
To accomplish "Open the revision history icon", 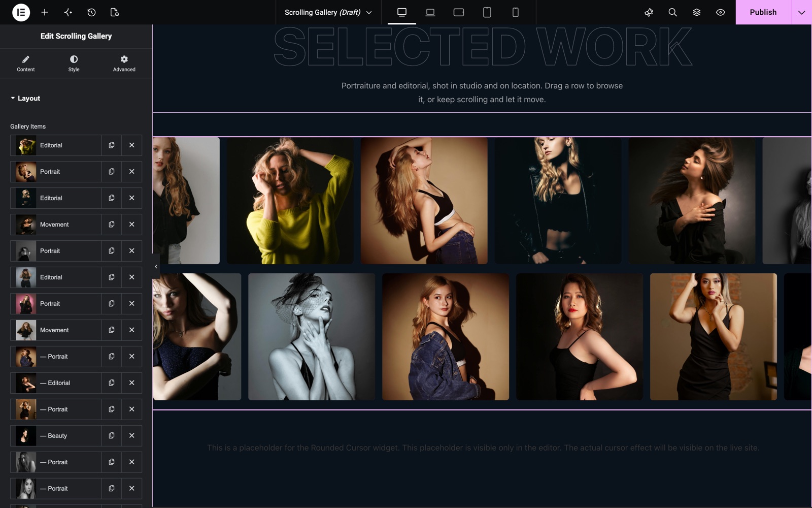I will [x=91, y=12].
